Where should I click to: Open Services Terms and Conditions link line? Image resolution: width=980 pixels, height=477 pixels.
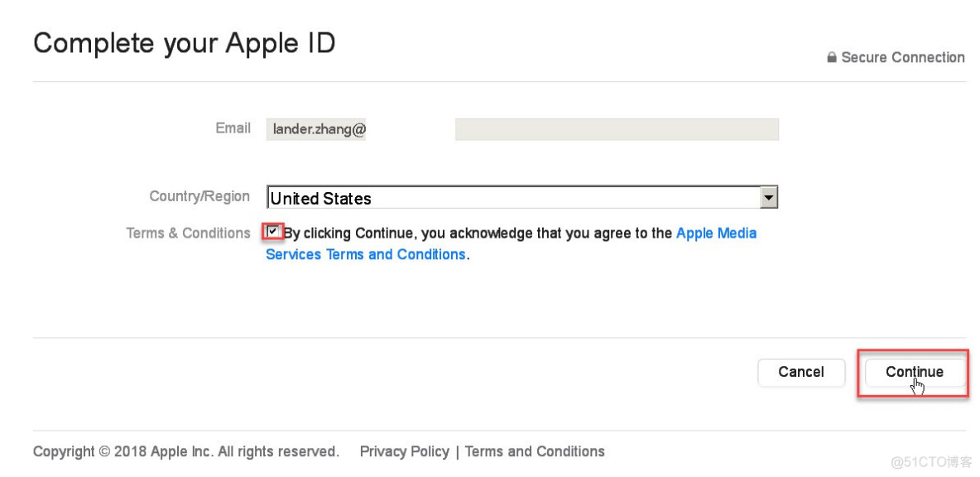[366, 254]
